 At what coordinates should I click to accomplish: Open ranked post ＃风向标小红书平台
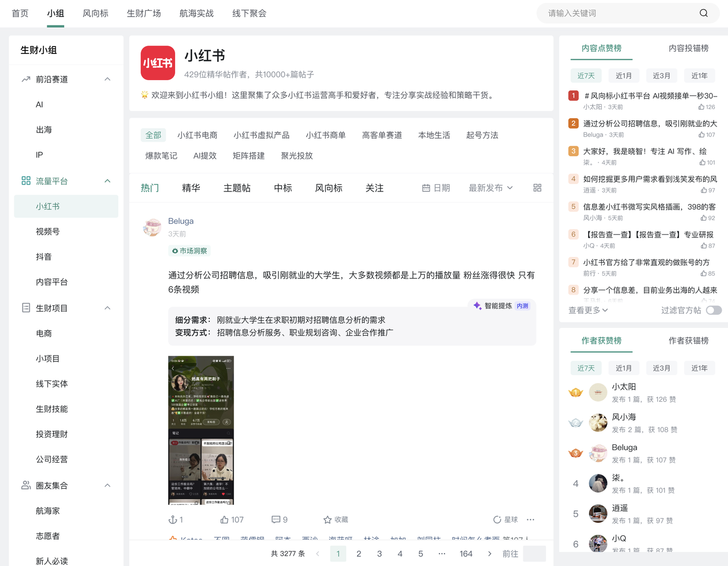pos(650,96)
